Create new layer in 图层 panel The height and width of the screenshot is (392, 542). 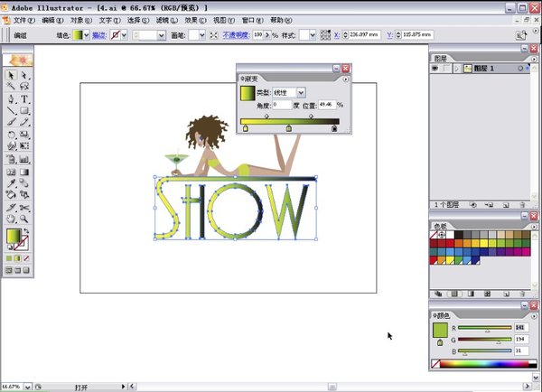506,205
